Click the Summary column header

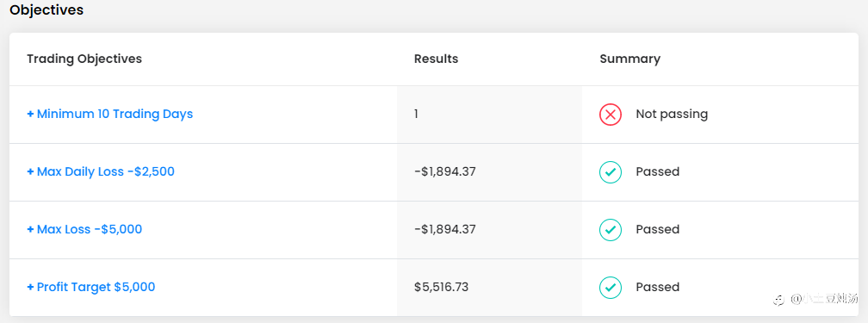[630, 59]
